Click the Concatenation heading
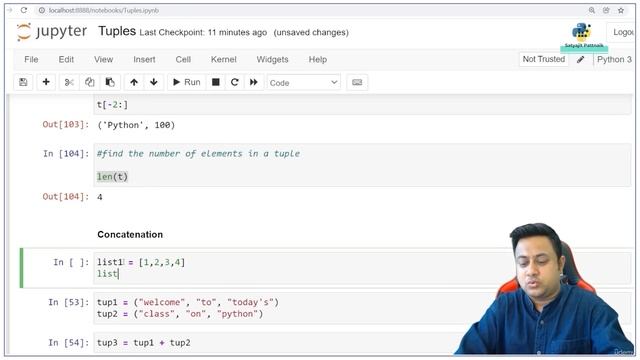This screenshot has width=640, height=360. (130, 234)
